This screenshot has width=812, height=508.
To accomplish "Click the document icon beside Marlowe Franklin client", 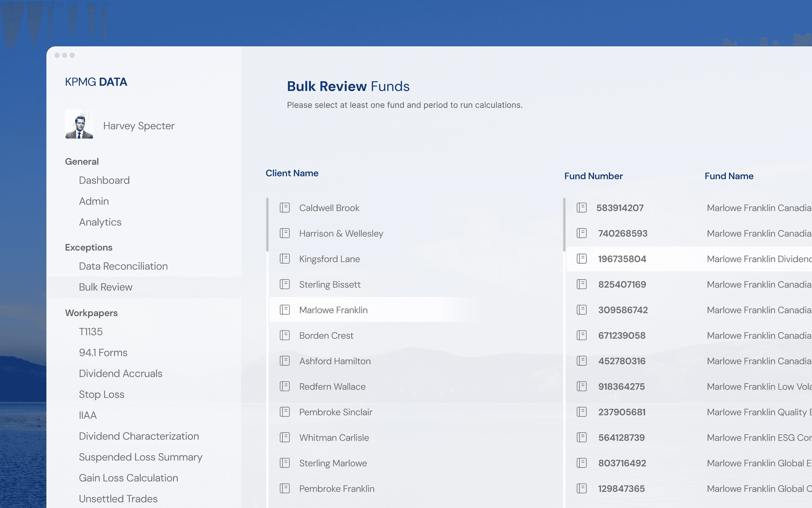I will tap(285, 310).
